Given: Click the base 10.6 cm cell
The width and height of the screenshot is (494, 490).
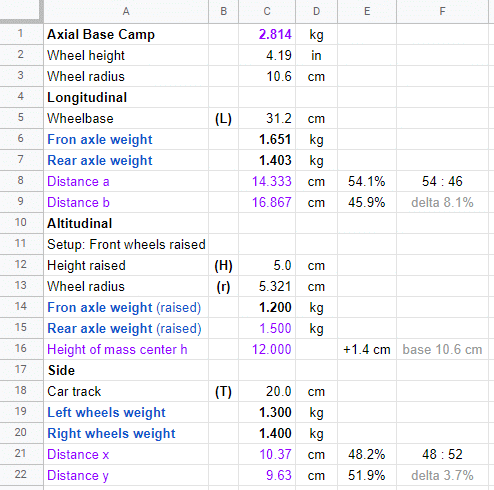Looking at the screenshot, I should point(442,349).
